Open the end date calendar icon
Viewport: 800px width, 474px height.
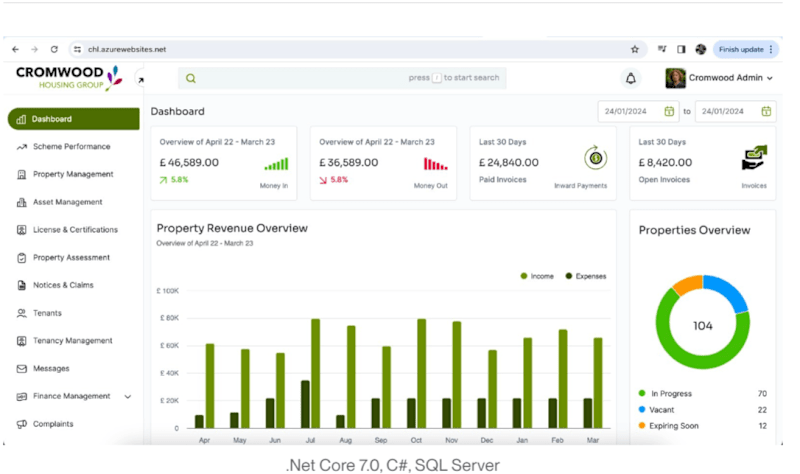pyautogui.click(x=766, y=111)
